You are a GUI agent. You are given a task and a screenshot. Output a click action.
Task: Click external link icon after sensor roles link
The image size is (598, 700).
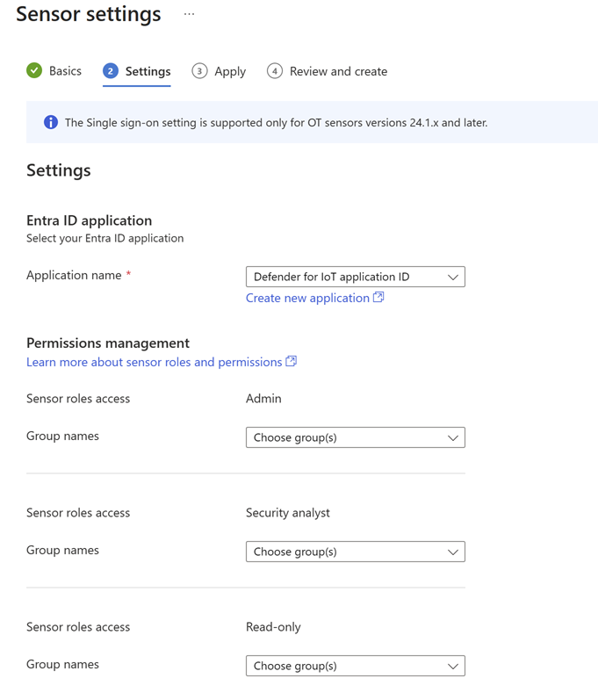point(291,361)
